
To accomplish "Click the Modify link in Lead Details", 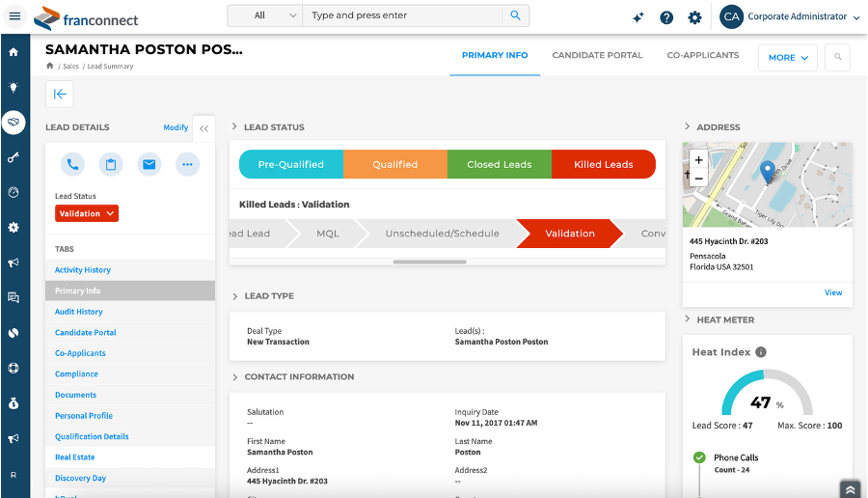I will tap(176, 127).
